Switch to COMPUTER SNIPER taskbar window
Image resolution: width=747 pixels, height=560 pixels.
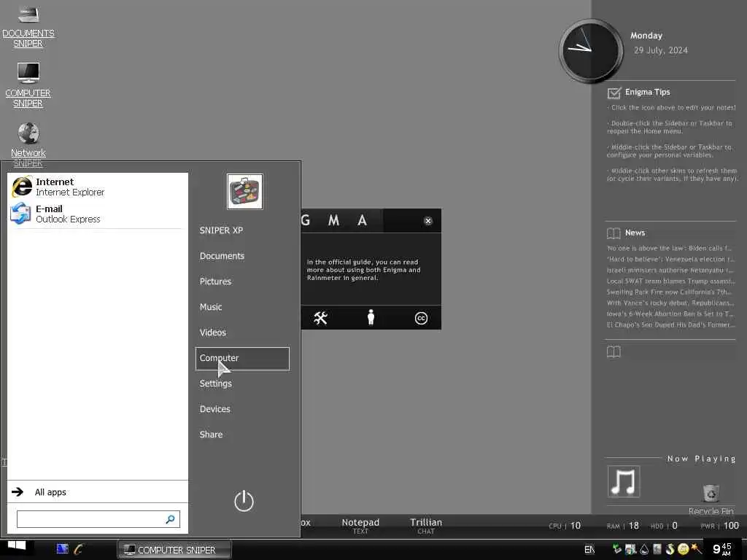[174, 550]
